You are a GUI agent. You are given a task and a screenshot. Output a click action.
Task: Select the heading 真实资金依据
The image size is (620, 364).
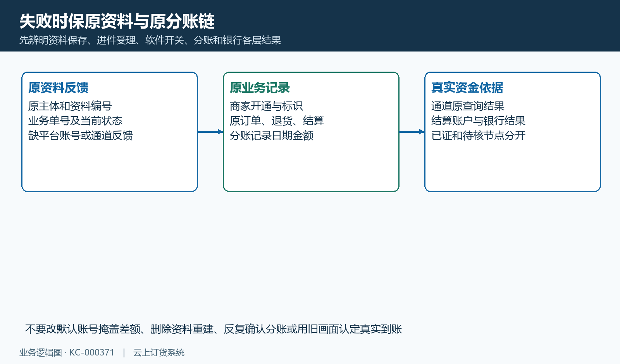[467, 88]
